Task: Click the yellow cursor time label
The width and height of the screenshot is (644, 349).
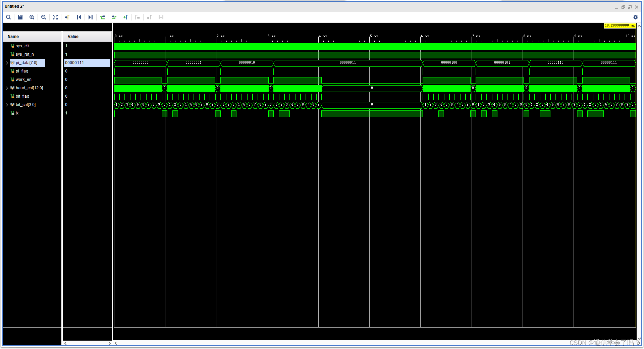Action: tap(620, 26)
